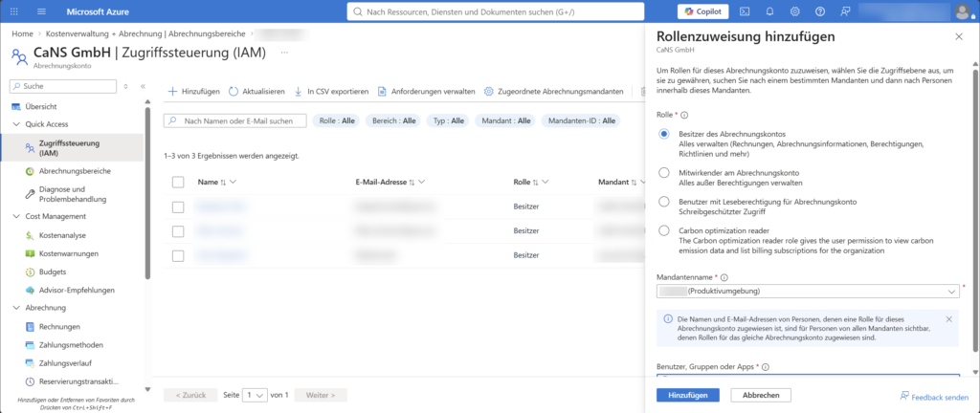Image resolution: width=980 pixels, height=413 pixels.
Task: Open the Typ : Alle filter
Action: 448,120
